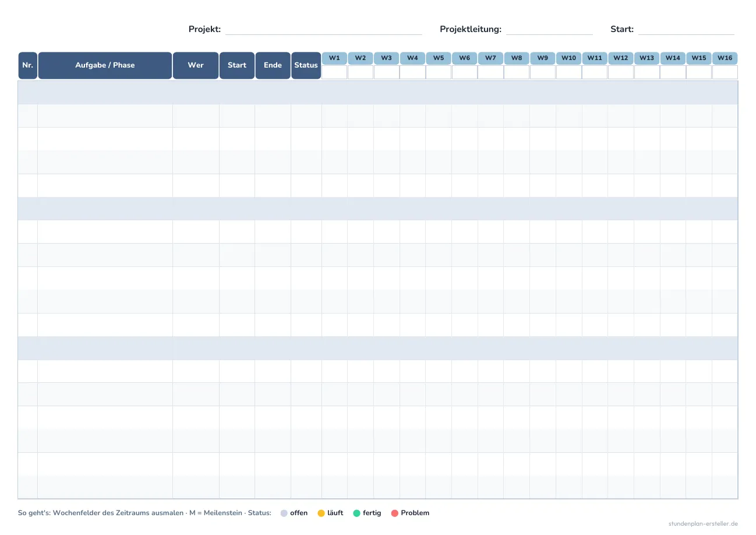Select the Nr. column header
The image size is (756, 535).
(27, 65)
